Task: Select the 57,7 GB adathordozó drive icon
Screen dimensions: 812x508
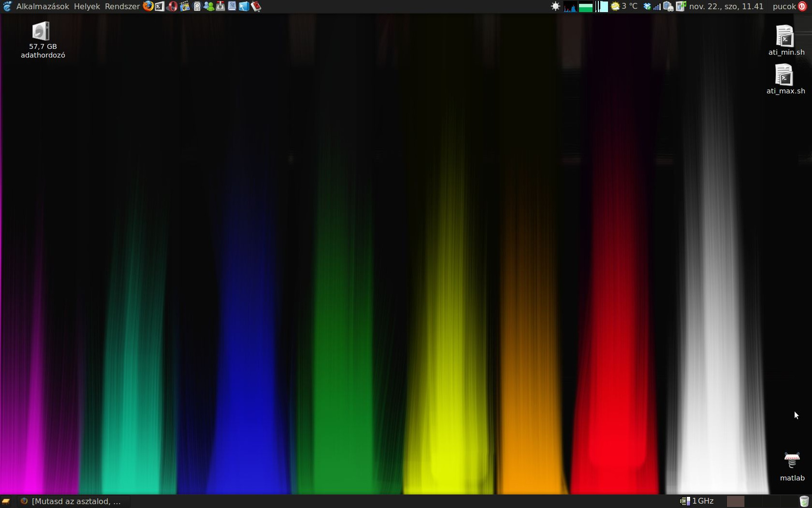Action: coord(43,40)
